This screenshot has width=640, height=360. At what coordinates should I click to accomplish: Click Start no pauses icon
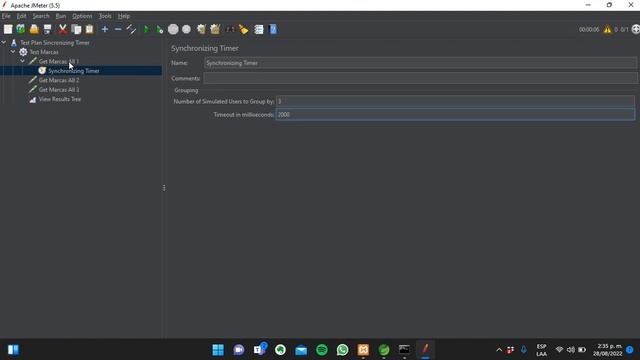(160, 29)
